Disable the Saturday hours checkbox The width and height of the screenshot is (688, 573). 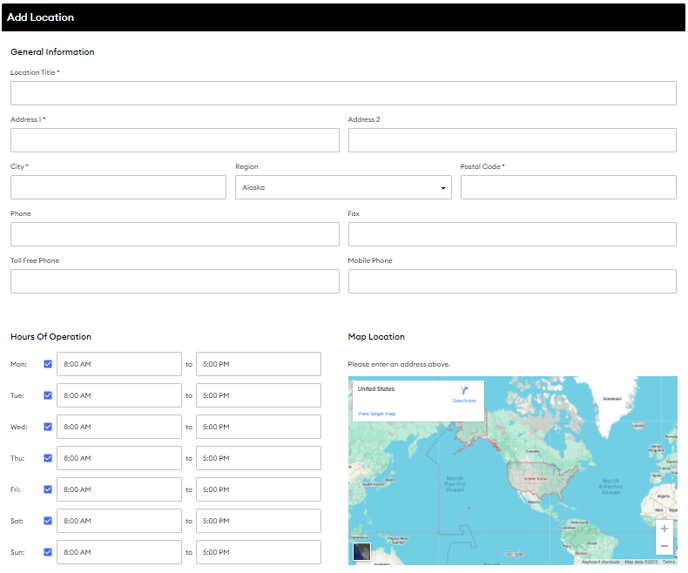click(48, 521)
